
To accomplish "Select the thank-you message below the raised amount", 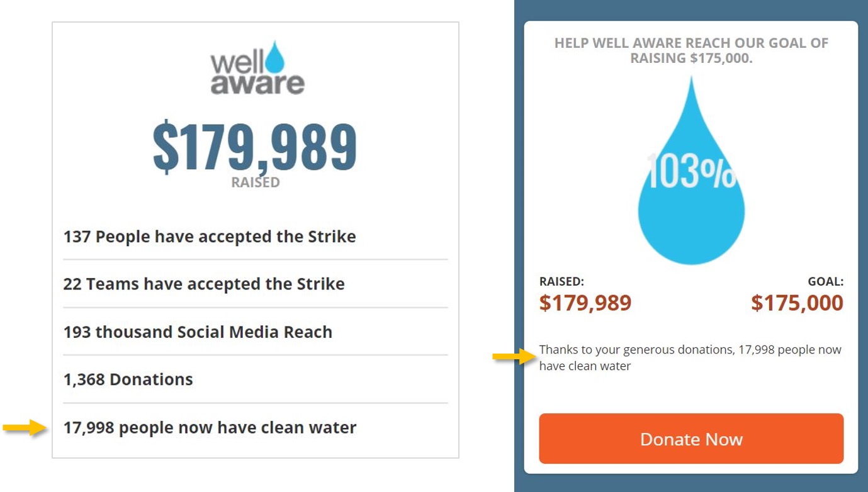I will coord(690,357).
